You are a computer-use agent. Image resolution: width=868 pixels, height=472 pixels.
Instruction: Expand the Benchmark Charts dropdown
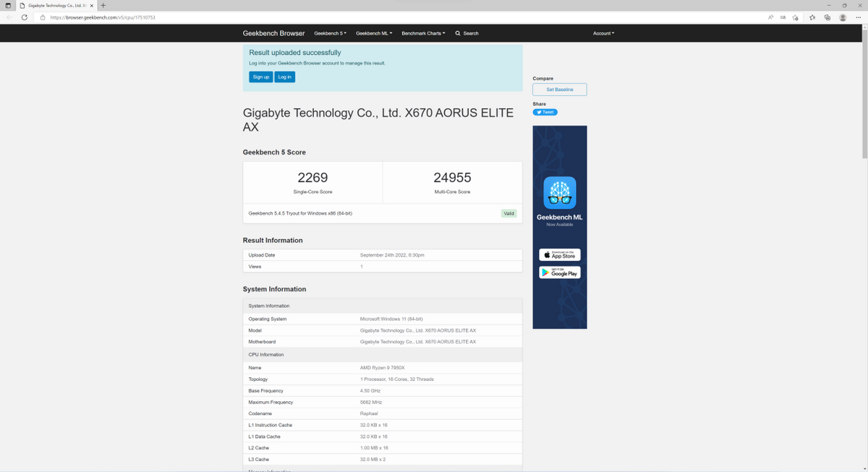423,33
